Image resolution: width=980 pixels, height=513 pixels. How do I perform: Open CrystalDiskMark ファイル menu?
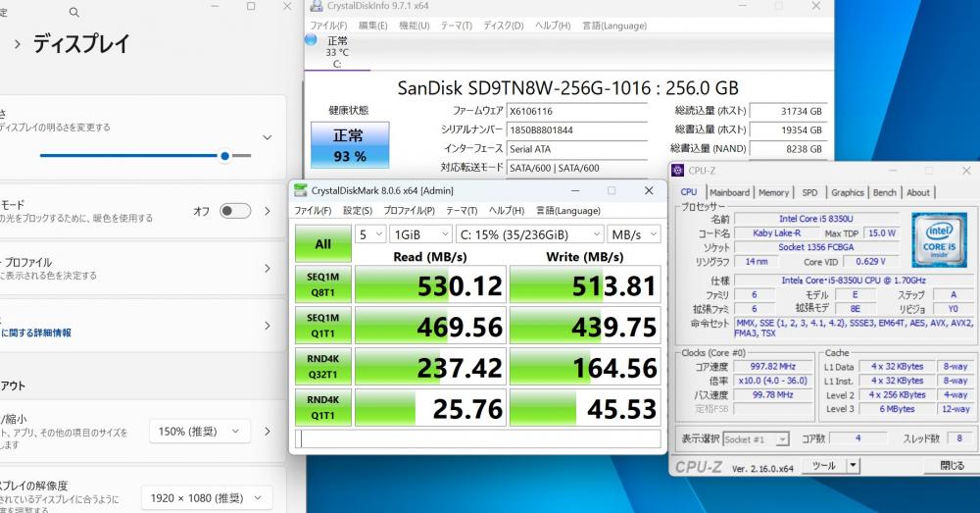pos(313,211)
